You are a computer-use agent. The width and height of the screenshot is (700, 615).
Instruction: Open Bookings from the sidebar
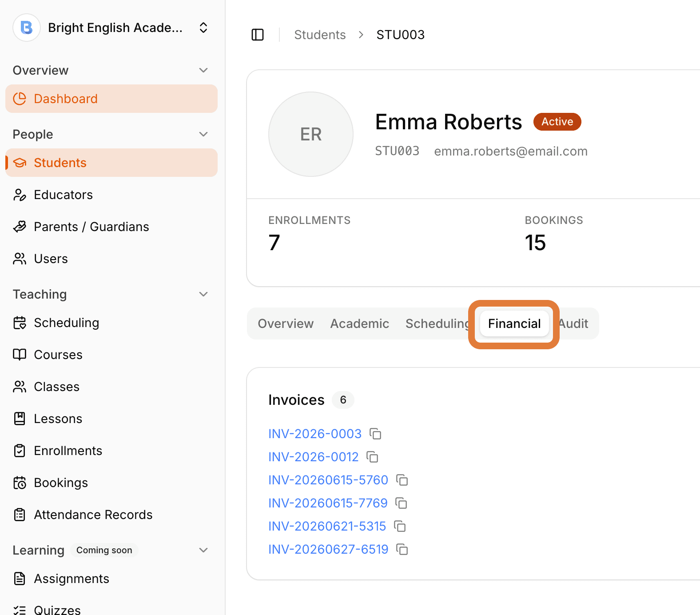[111, 483]
